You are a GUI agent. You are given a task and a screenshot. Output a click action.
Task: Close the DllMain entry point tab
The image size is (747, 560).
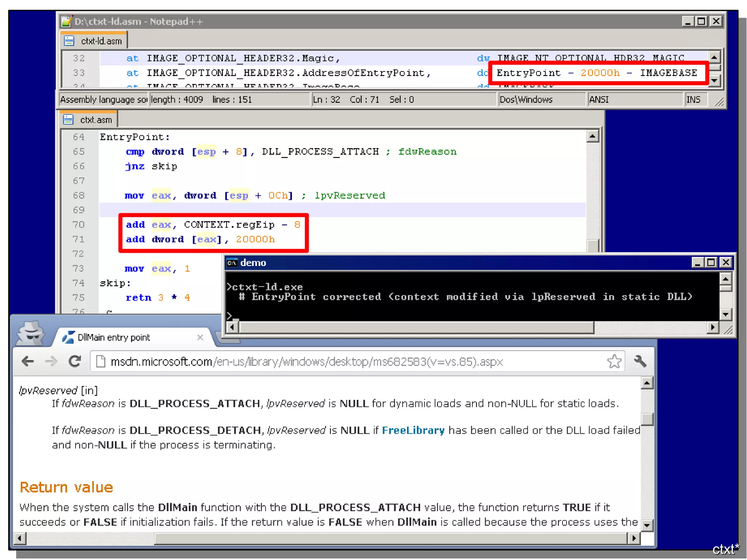point(200,337)
